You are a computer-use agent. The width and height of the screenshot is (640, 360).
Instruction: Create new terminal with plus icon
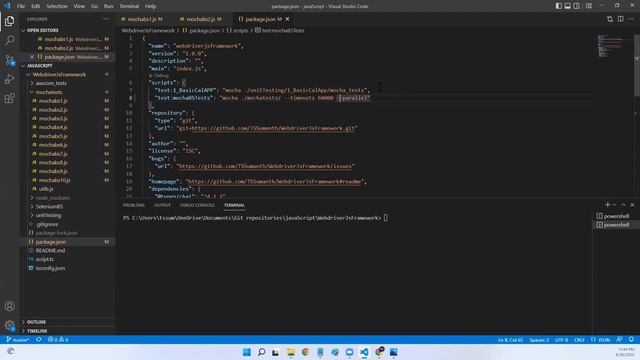[607, 204]
